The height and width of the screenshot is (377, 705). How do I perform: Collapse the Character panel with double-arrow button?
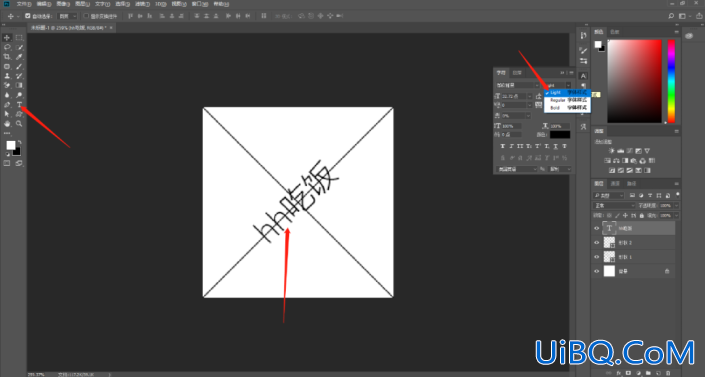pyautogui.click(x=562, y=73)
